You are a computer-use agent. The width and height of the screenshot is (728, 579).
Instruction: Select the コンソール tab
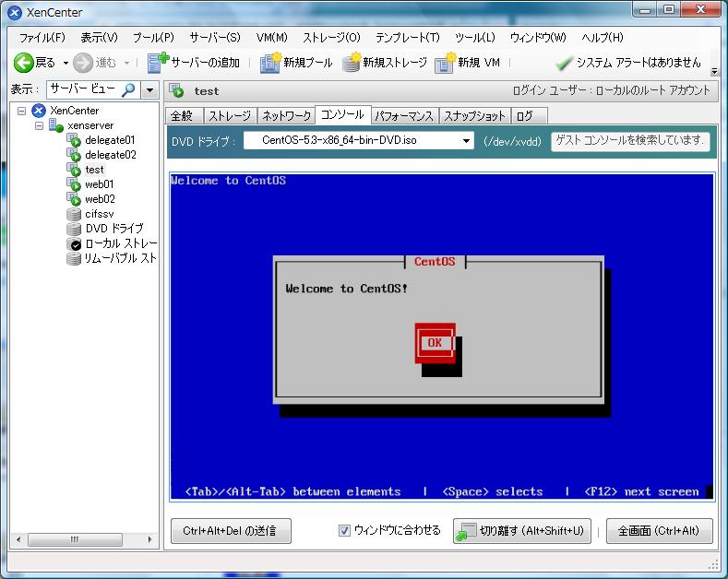point(342,114)
